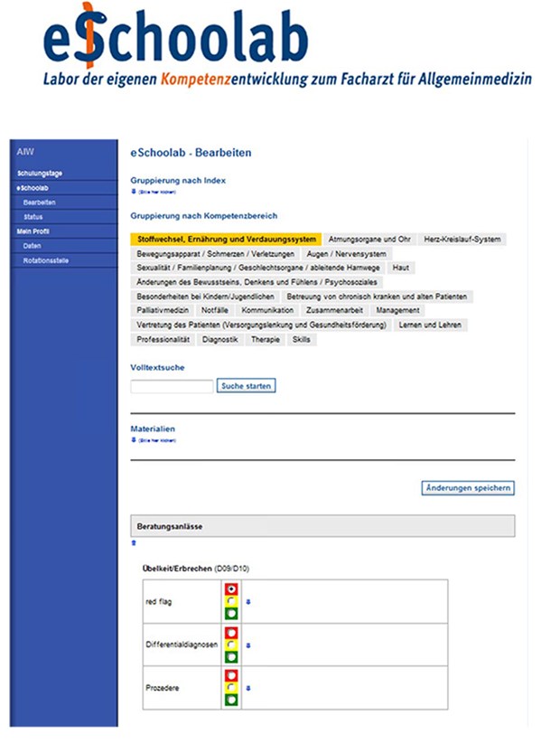Select the Kommunikation tab
This screenshot has width=560, height=744.
click(x=267, y=310)
